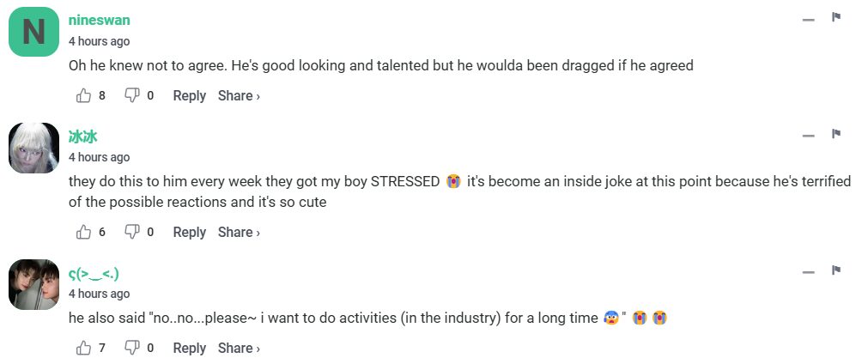The image size is (868, 364).
Task: Downvote the comment by ς(>‿<.)
Action: point(132,348)
